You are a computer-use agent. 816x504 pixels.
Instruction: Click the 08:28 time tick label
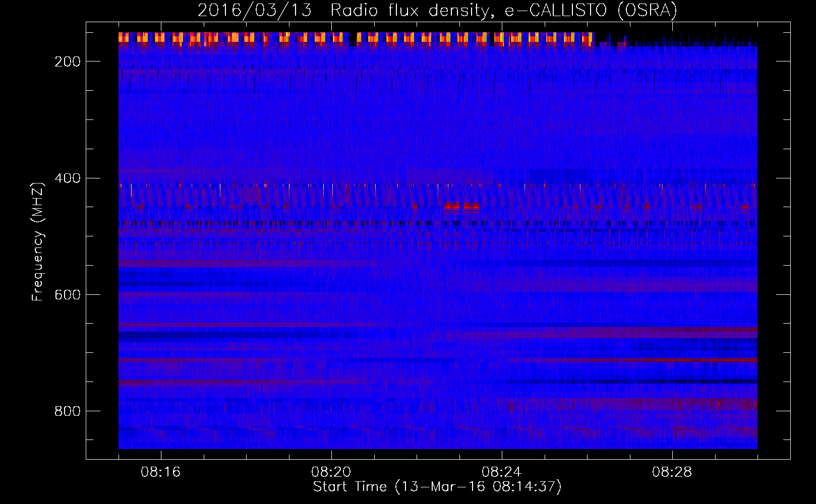coord(672,472)
